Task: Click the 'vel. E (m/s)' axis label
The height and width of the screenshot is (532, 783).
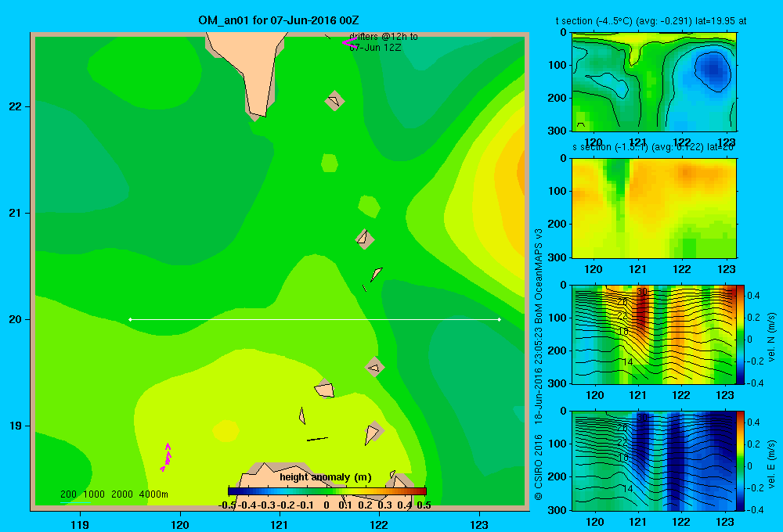Action: tap(772, 464)
